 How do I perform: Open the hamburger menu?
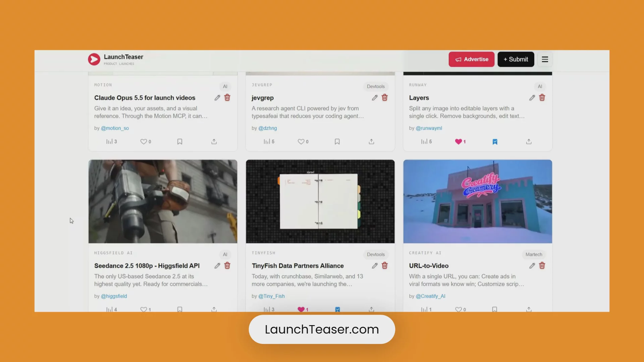click(545, 59)
